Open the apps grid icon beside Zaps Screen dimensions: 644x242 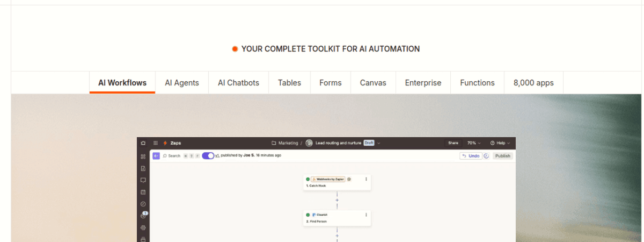click(x=156, y=143)
